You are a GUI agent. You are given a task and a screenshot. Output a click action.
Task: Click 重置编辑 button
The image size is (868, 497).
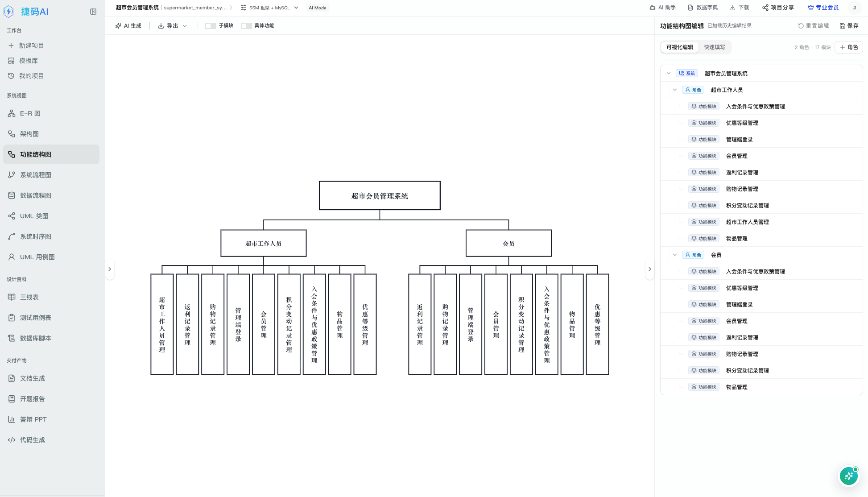point(814,26)
